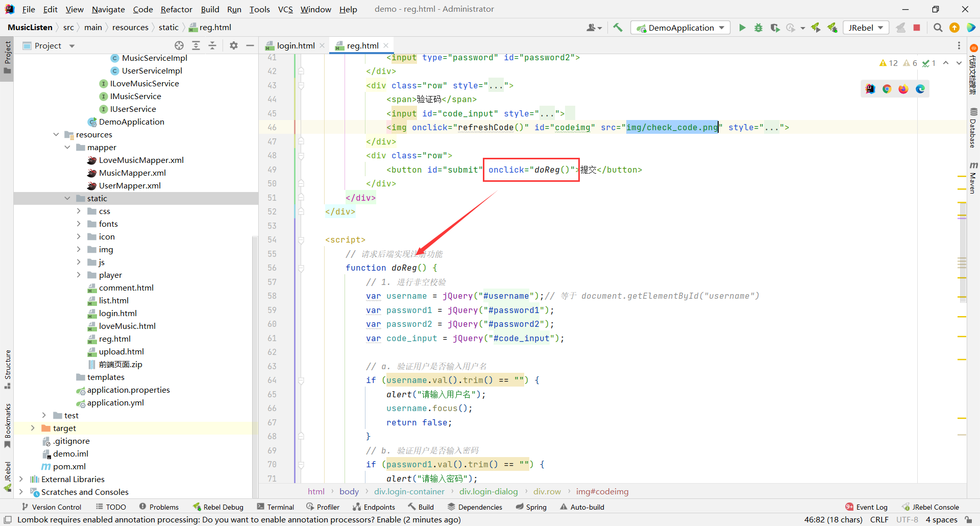The width and height of the screenshot is (980, 526).
Task: Expand the css folder
Action: pyautogui.click(x=79, y=211)
